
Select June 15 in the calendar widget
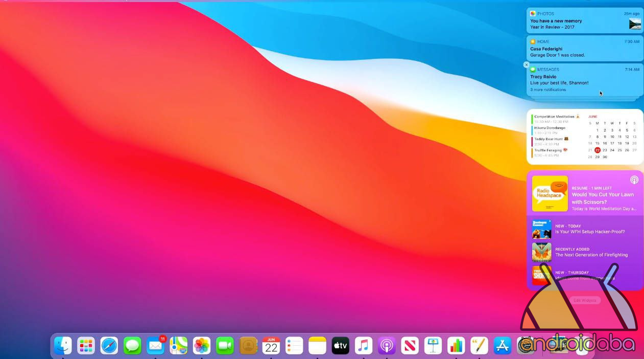[x=598, y=143]
